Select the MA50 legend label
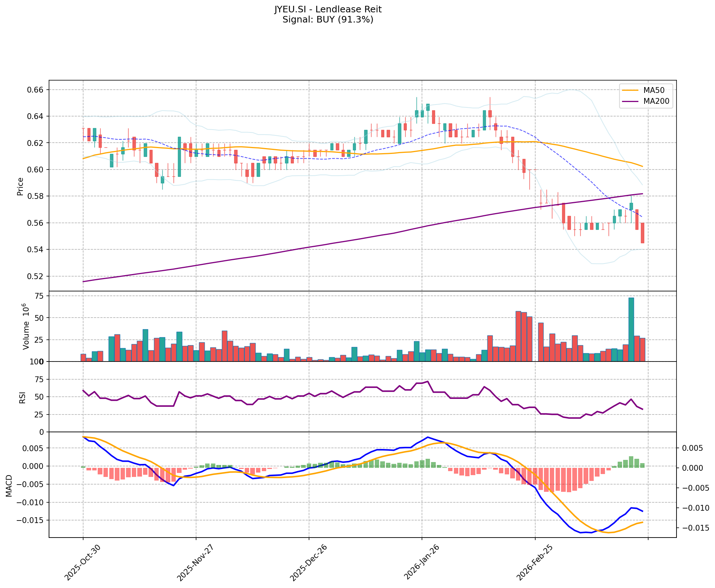 (653, 91)
